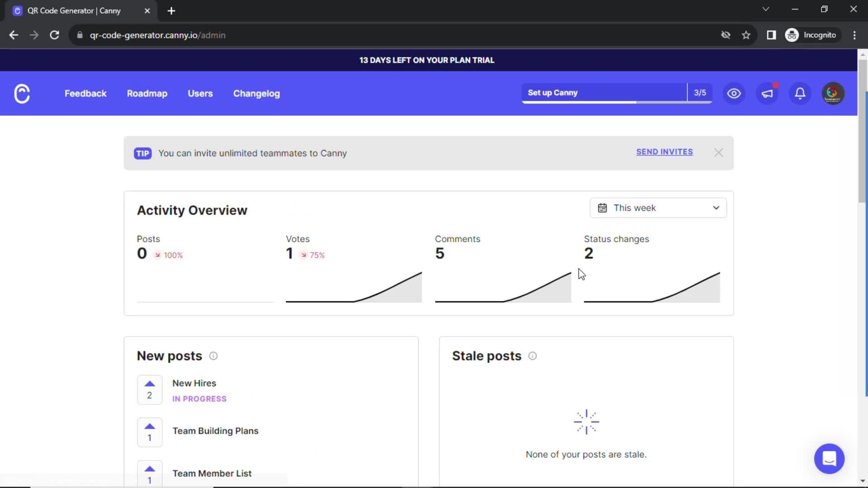The width and height of the screenshot is (868, 488).
Task: Open Chrome's three-dot menu
Action: (854, 35)
